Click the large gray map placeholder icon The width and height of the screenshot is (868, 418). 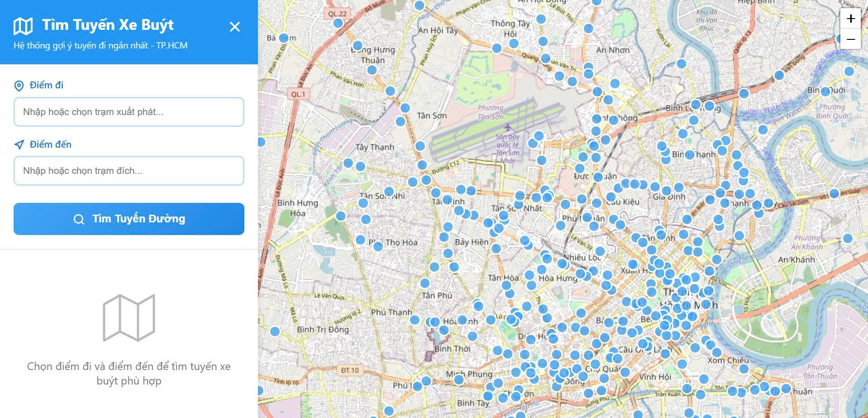pyautogui.click(x=129, y=318)
